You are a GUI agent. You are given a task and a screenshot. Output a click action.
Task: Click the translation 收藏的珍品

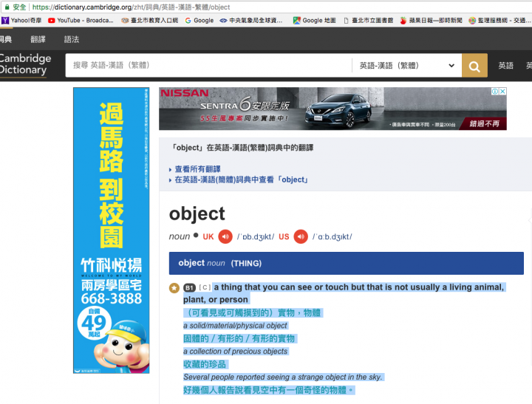pos(205,364)
